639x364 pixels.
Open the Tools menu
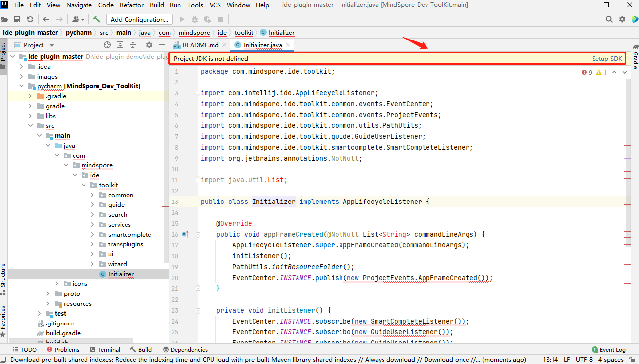[x=195, y=5]
